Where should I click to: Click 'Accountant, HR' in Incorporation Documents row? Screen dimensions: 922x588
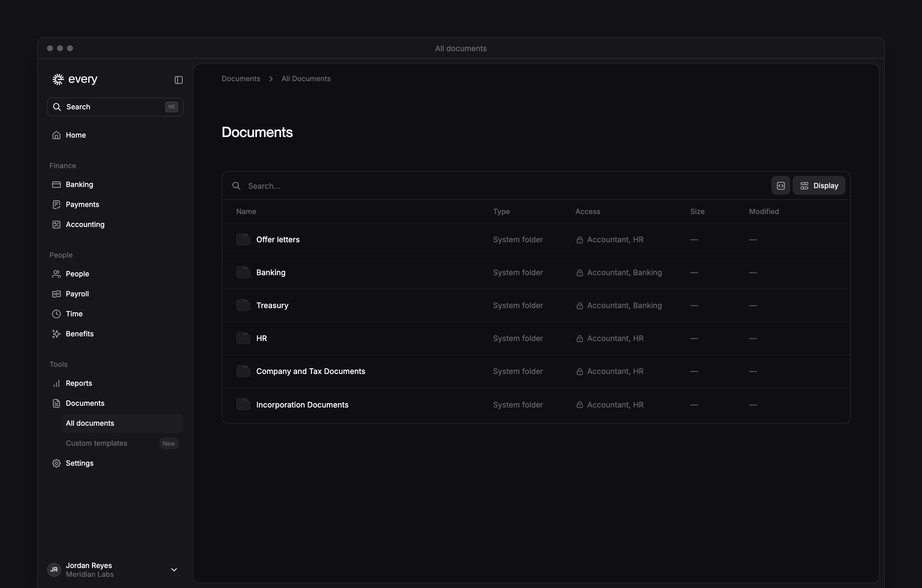coord(615,405)
